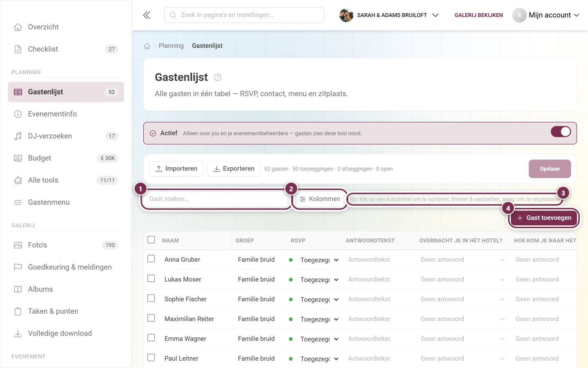
Task: Open RSVP dropdown for Anna Gruber
Action: [x=319, y=260]
